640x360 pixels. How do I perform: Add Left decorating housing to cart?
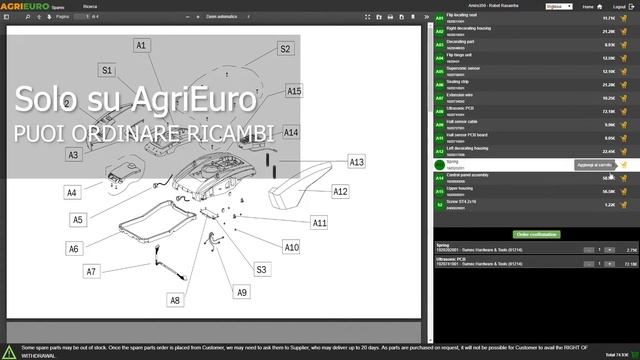pos(624,151)
